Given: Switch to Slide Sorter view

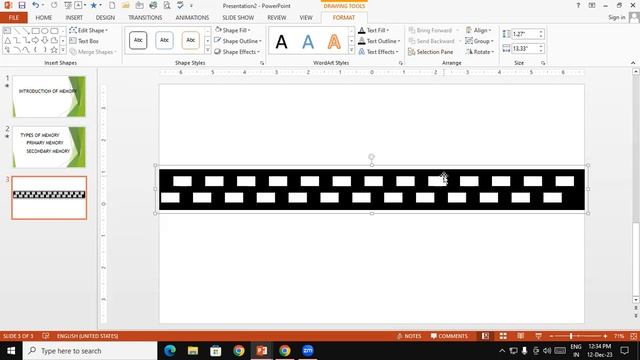Looking at the screenshot, I should point(503,336).
